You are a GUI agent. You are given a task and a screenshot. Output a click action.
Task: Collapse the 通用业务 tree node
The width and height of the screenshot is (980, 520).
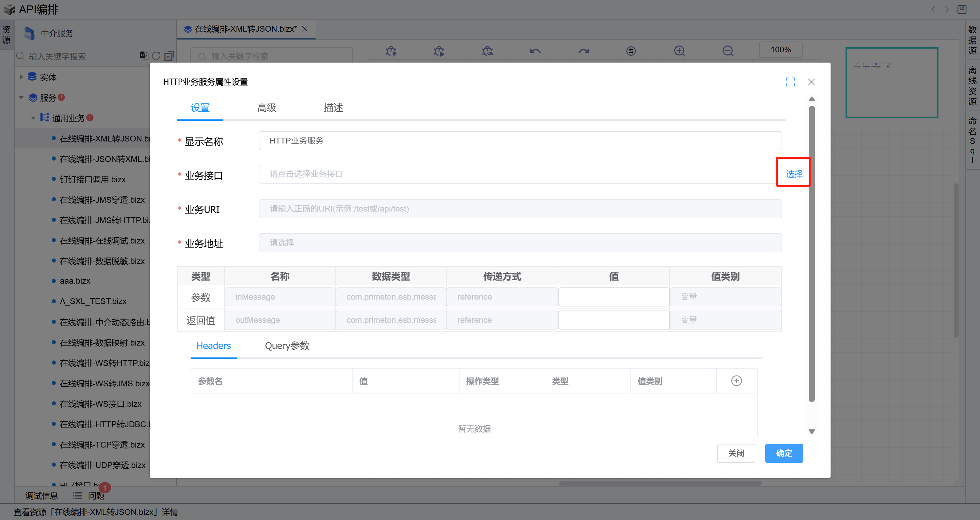click(33, 118)
